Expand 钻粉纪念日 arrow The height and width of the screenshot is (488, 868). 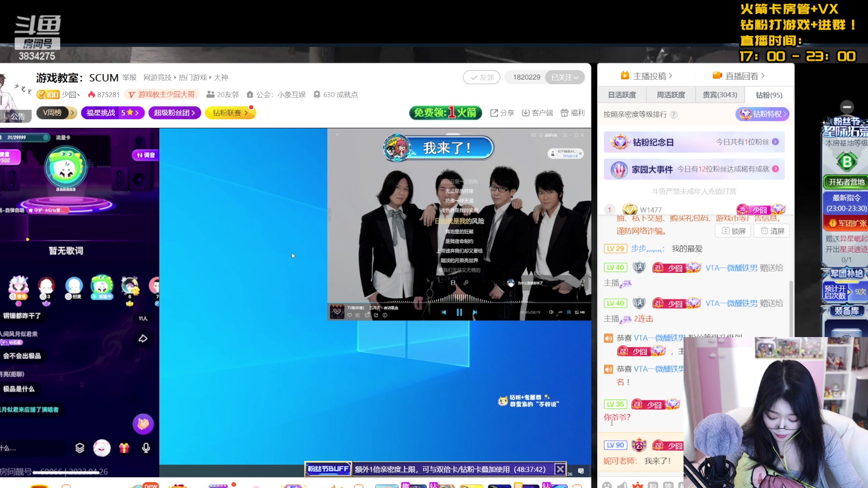click(x=775, y=142)
